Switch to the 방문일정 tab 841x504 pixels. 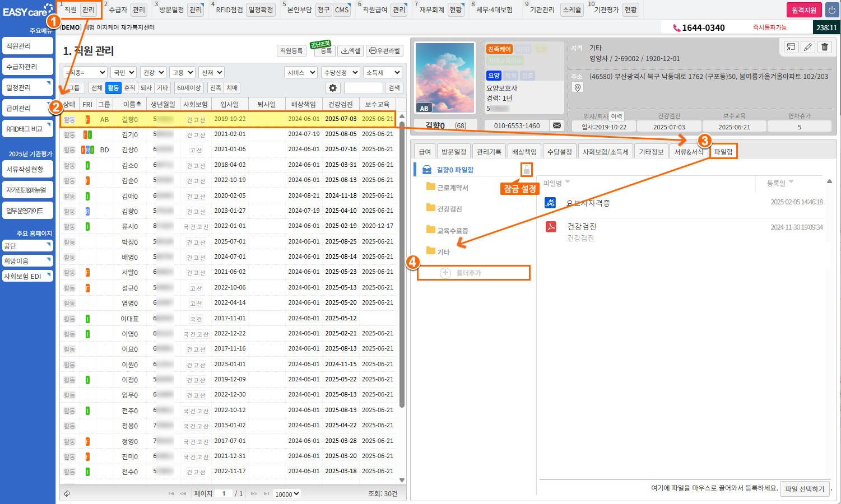pyautogui.click(x=453, y=152)
